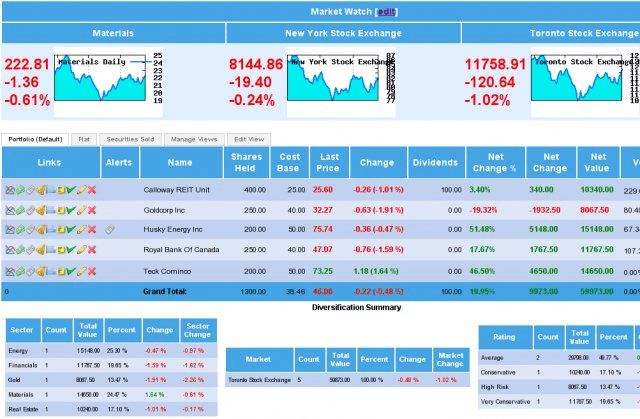Image resolution: width=640 pixels, height=419 pixels.
Task: Open the chart icon for Goldcorp Inc
Action: (10, 210)
